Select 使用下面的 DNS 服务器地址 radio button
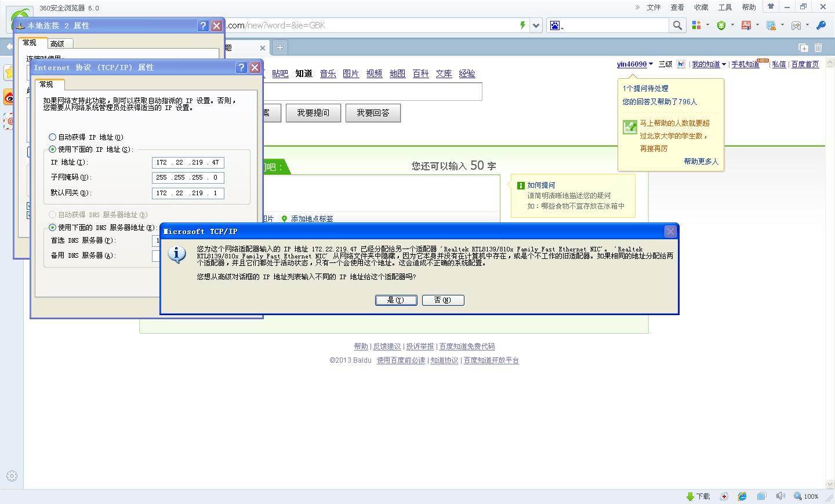 tap(53, 228)
